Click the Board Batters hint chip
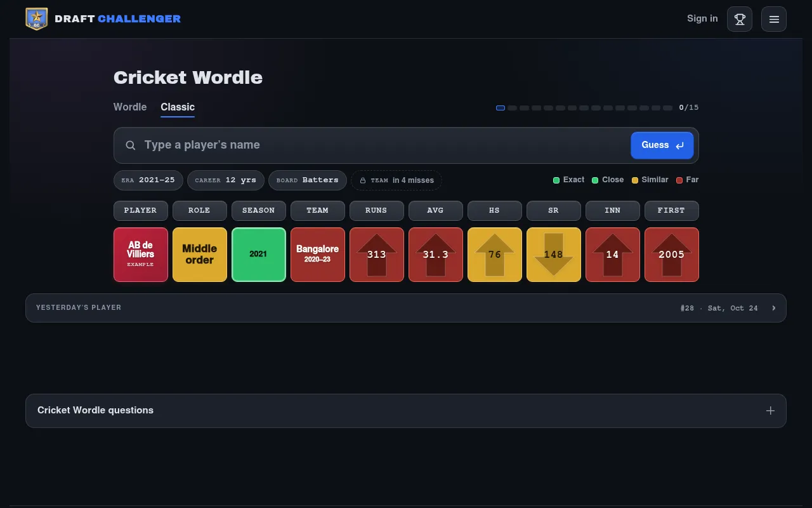This screenshot has width=812, height=508. (308, 180)
